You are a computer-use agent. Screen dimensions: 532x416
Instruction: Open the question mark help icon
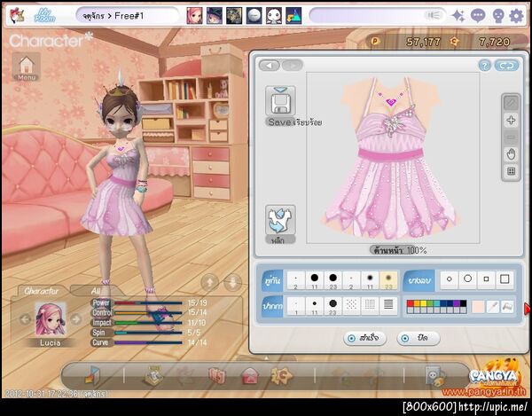coord(484,66)
